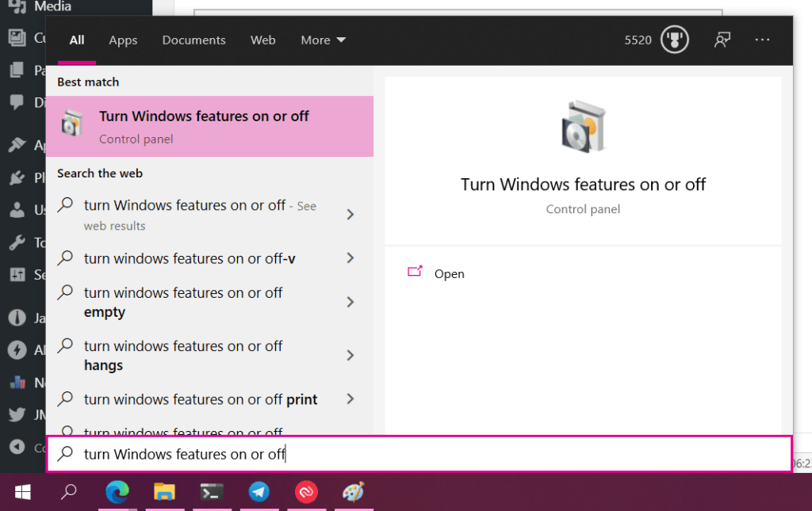The height and width of the screenshot is (511, 812).
Task: Select suggestion 'turn windows features on or off print'
Action: click(201, 399)
